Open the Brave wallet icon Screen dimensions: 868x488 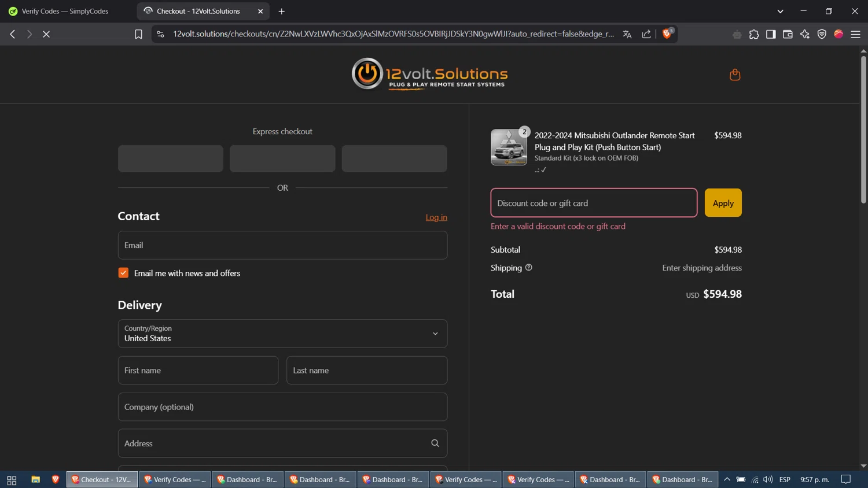788,35
